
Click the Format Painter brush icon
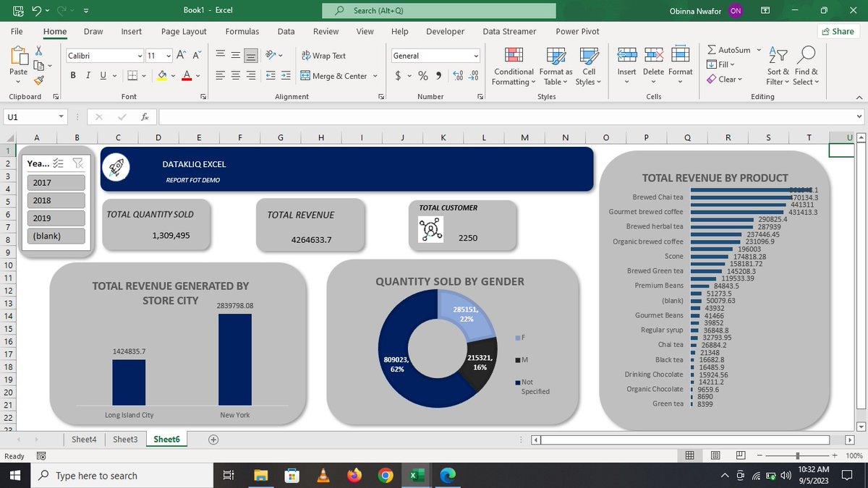tap(39, 80)
